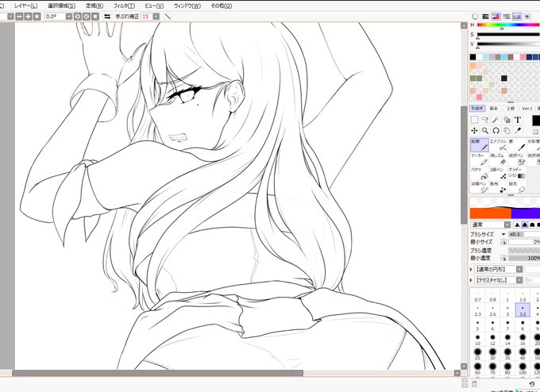The height and width of the screenshot is (392, 540).
Task: Switch to the 基本 tool tab
Action: (x=494, y=109)
